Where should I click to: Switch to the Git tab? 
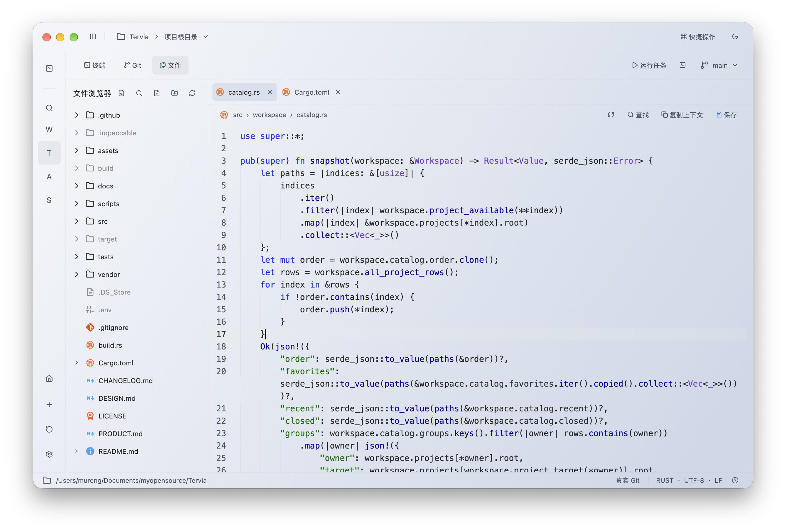pyautogui.click(x=132, y=65)
